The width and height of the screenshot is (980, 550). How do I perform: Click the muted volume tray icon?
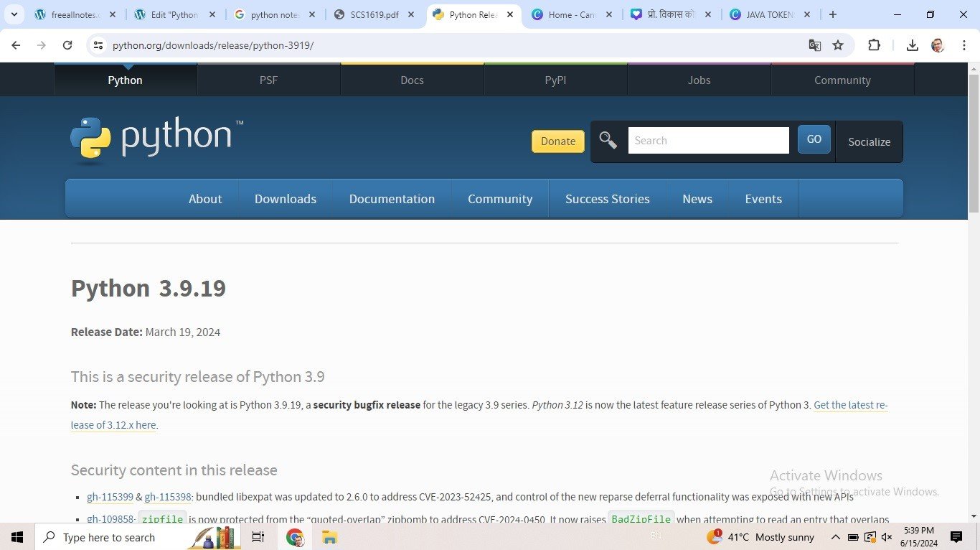point(887,537)
